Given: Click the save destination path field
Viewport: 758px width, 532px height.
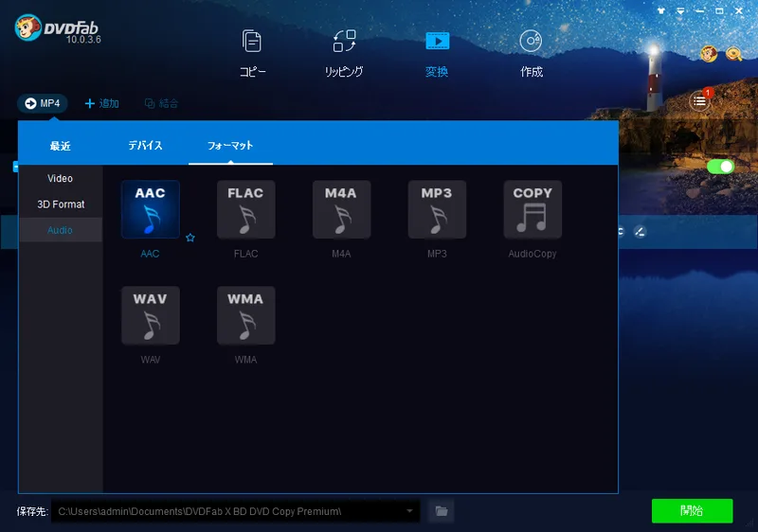Looking at the screenshot, I should 227,511.
